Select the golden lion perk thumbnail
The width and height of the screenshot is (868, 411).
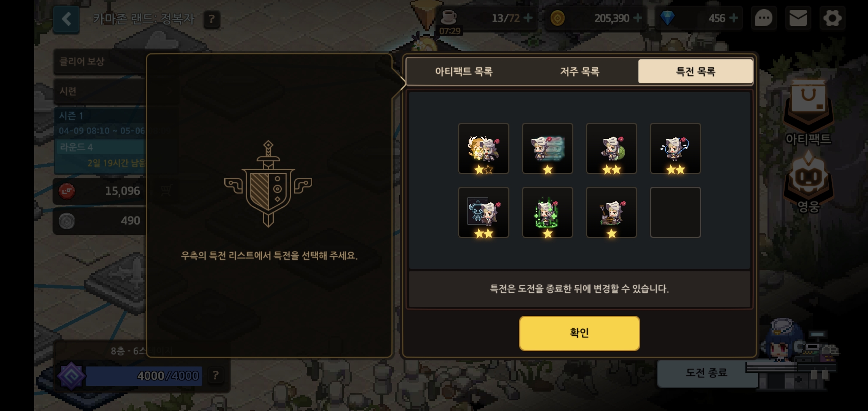pyautogui.click(x=483, y=148)
